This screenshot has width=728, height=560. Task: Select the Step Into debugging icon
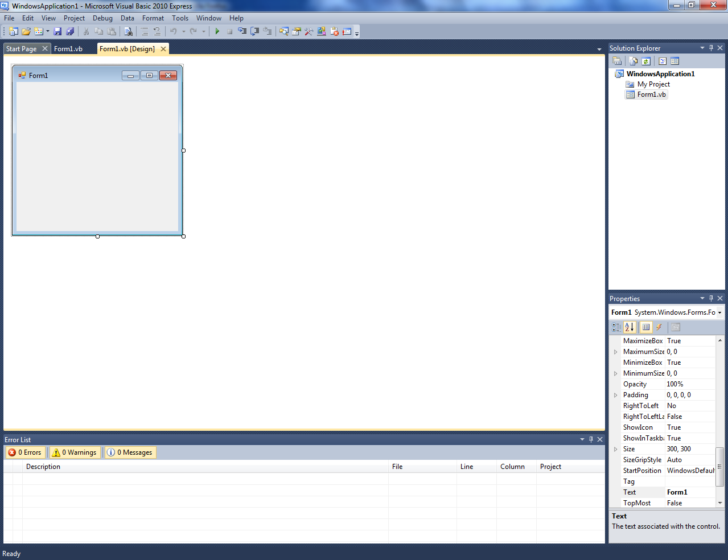pos(242,31)
